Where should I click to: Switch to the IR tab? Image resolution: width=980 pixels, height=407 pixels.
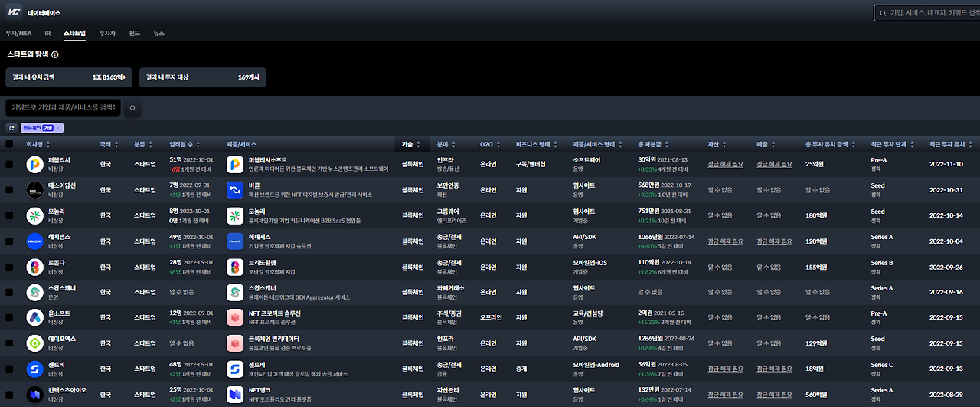[47, 34]
